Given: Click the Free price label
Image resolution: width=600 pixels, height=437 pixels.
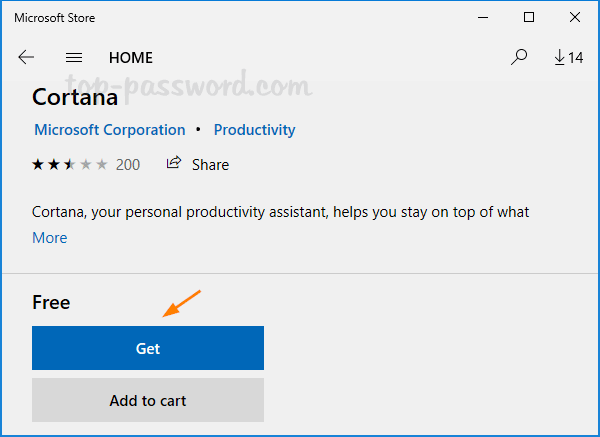Looking at the screenshot, I should (x=51, y=302).
